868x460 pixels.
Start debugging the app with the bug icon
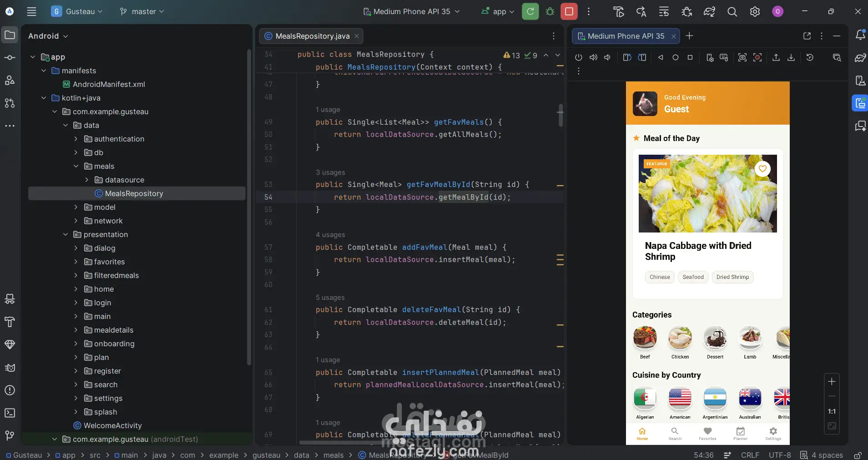tap(550, 11)
